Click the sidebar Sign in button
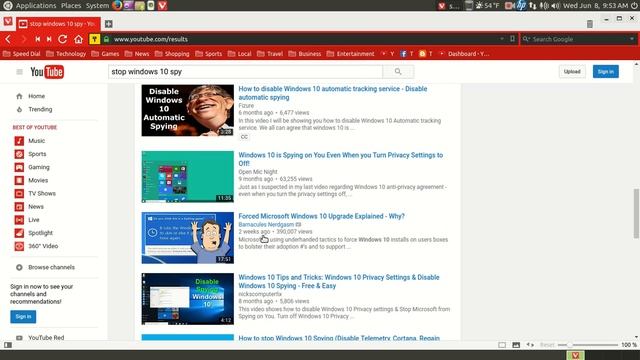 [x=23, y=317]
